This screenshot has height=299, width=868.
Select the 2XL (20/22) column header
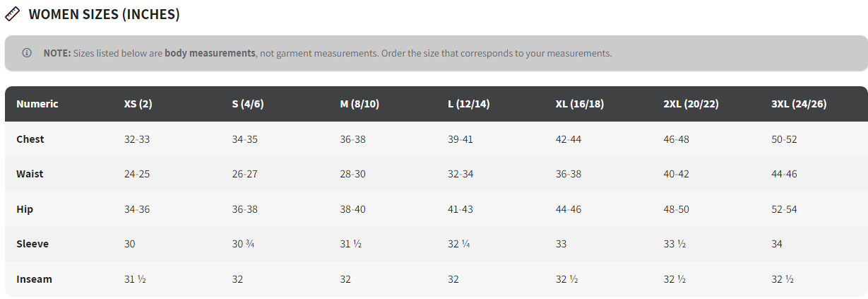(x=691, y=104)
